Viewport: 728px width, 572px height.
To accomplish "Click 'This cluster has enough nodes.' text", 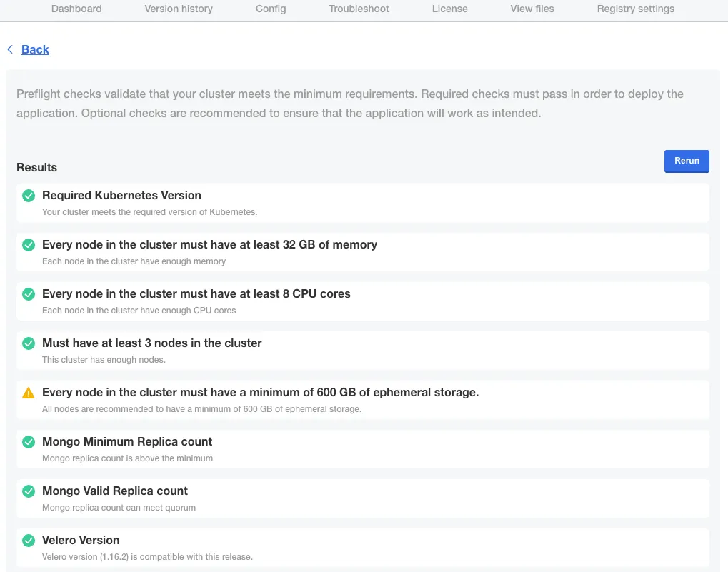I will pos(104,359).
